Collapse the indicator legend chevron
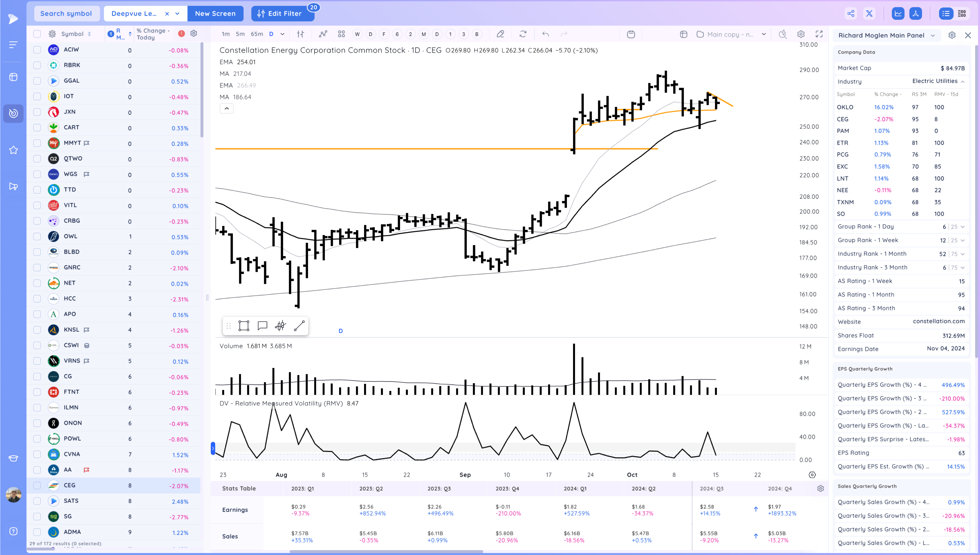This screenshot has height=555, width=980. 227,109
